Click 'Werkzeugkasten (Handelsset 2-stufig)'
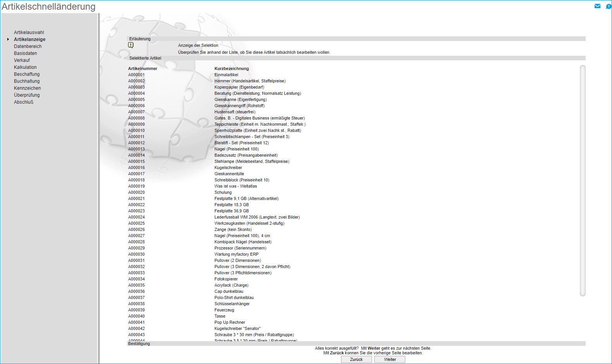 pos(249,223)
